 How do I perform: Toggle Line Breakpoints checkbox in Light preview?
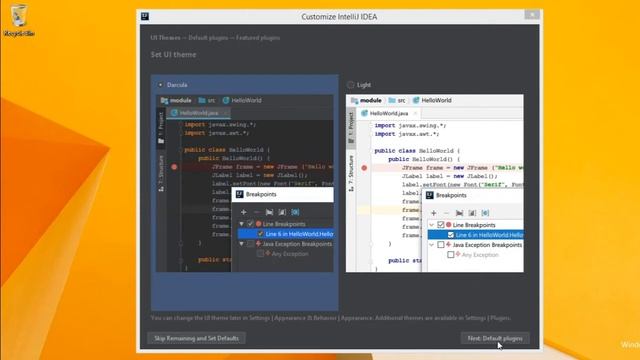pos(440,224)
